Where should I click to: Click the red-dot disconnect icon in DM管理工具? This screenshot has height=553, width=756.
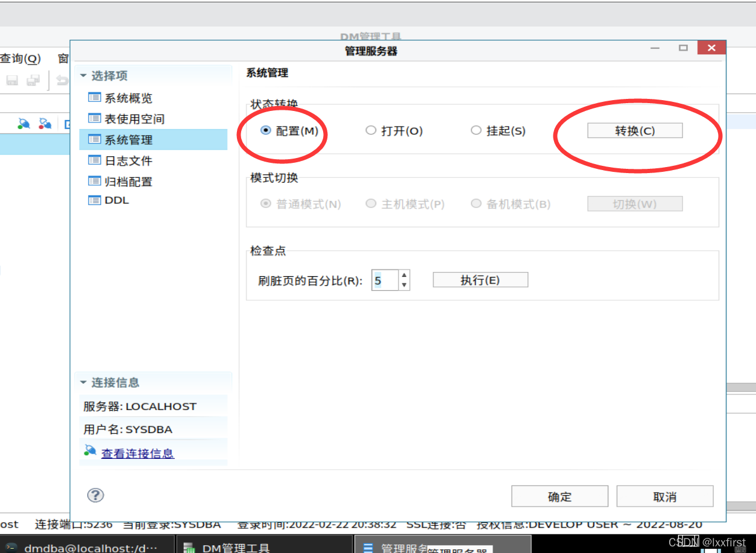45,124
